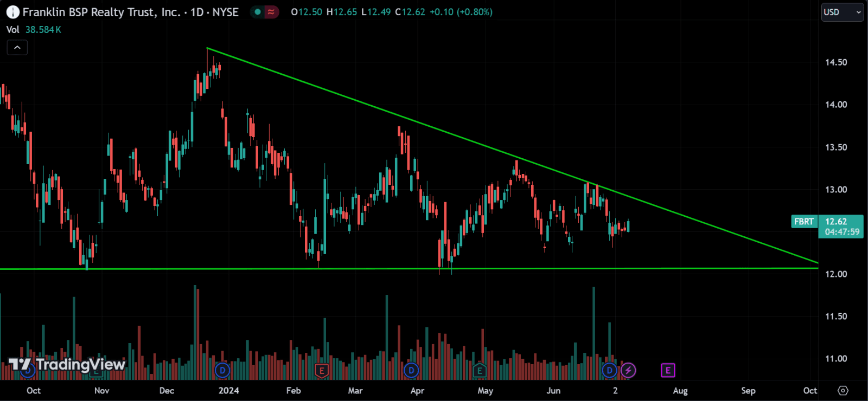Select the Vol 38.584K volume indicator label
Image resolution: width=868 pixels, height=401 pixels.
(34, 30)
